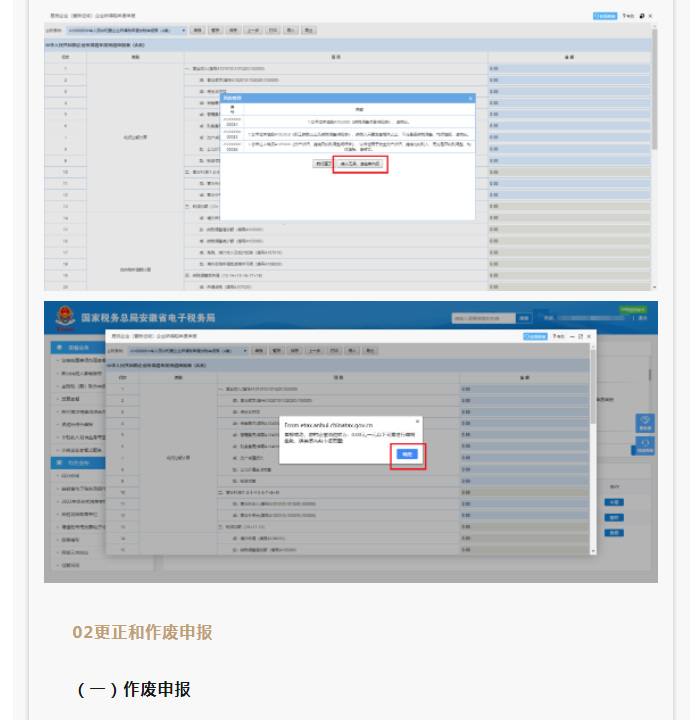Click the search button beside header input

[x=524, y=318]
